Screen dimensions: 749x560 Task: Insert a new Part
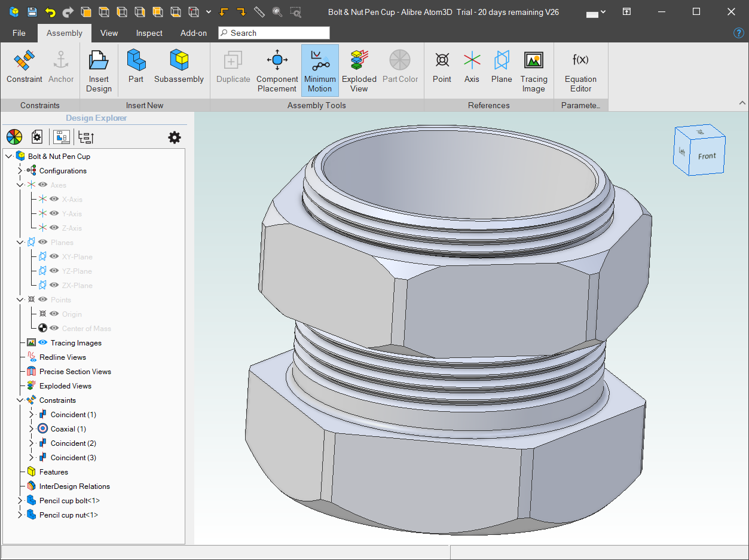pos(136,66)
